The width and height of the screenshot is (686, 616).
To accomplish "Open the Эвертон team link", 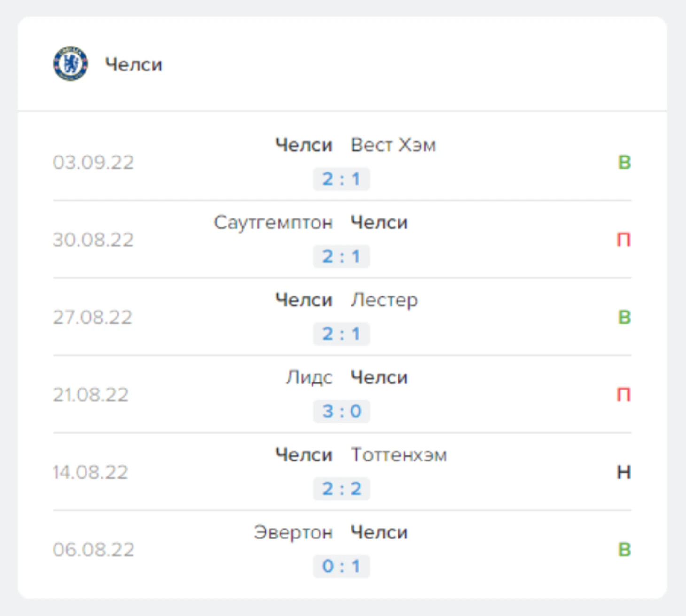I will [293, 533].
